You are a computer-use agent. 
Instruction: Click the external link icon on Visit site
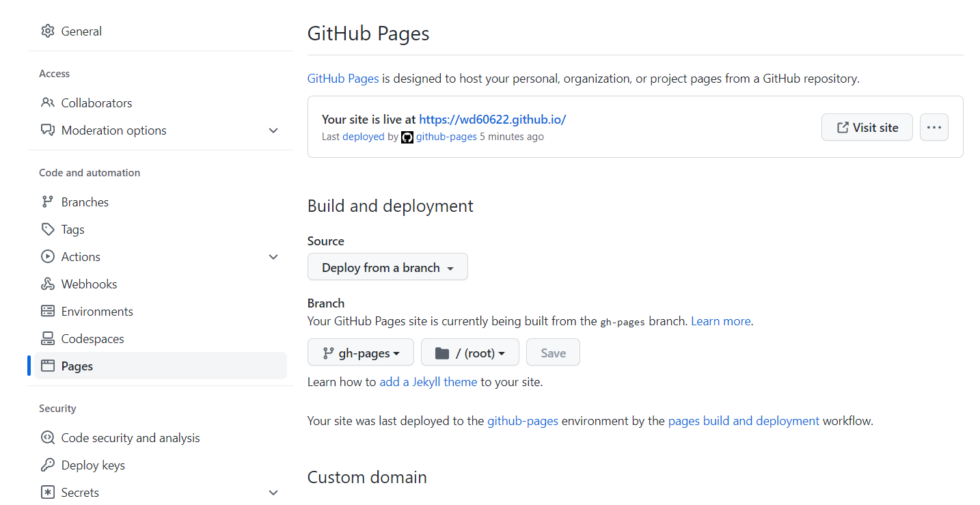[x=843, y=127]
